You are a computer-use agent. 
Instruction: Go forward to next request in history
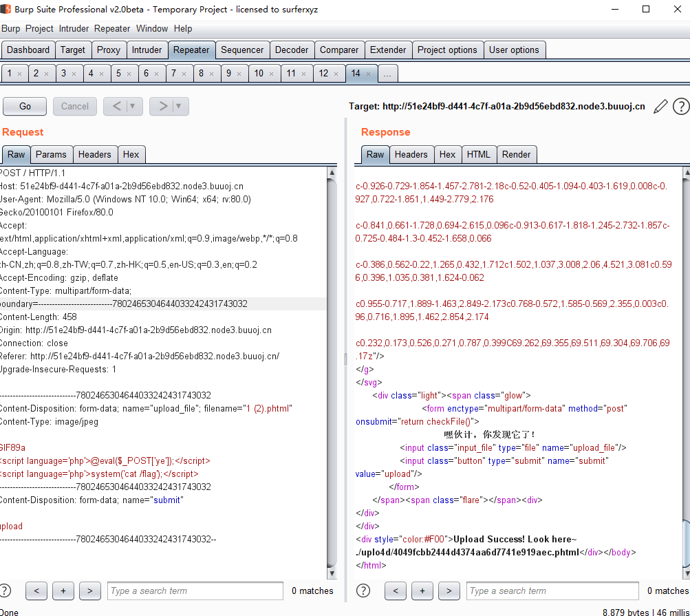pyautogui.click(x=162, y=106)
